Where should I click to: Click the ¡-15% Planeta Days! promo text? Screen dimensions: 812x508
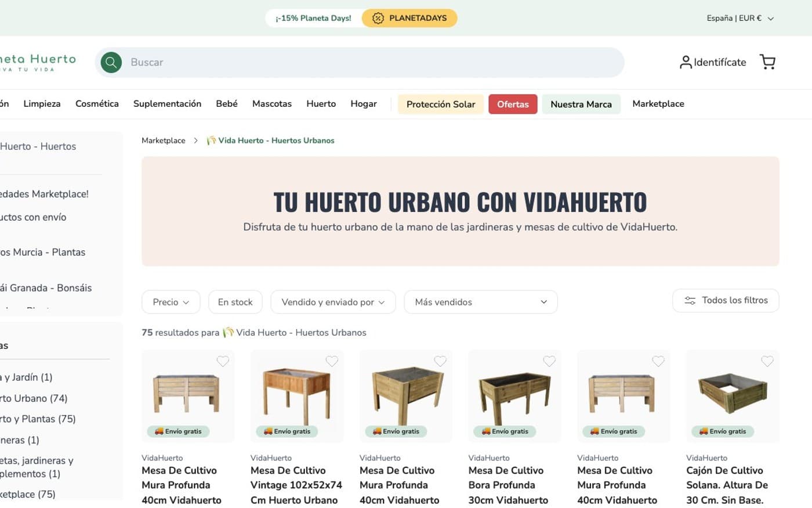pyautogui.click(x=313, y=18)
